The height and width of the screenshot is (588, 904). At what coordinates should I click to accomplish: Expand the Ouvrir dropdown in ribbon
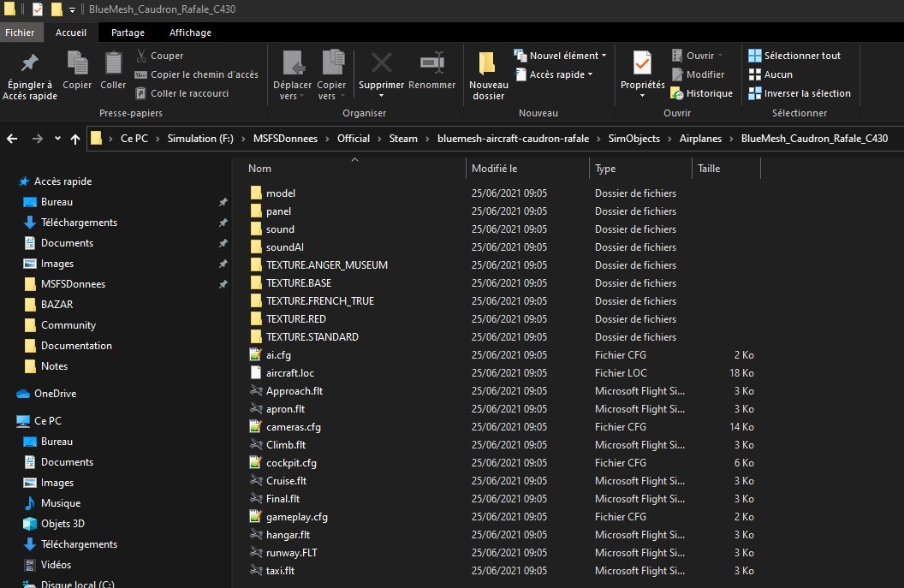tap(720, 56)
